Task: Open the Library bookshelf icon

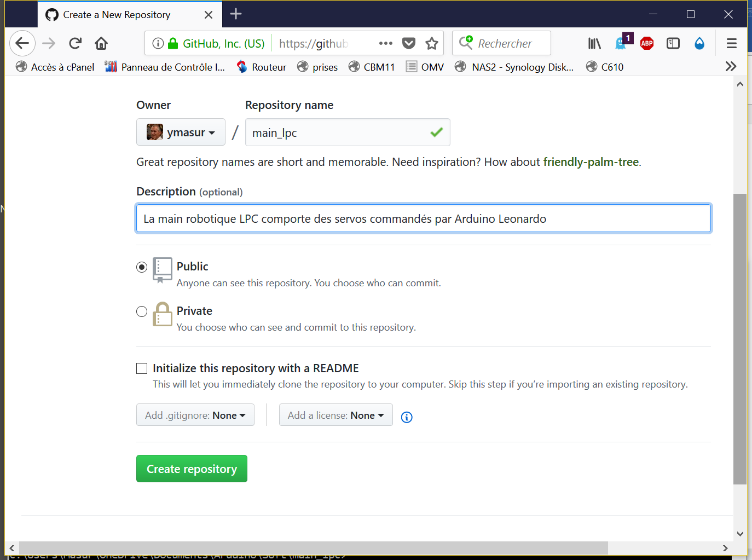Action: point(594,43)
